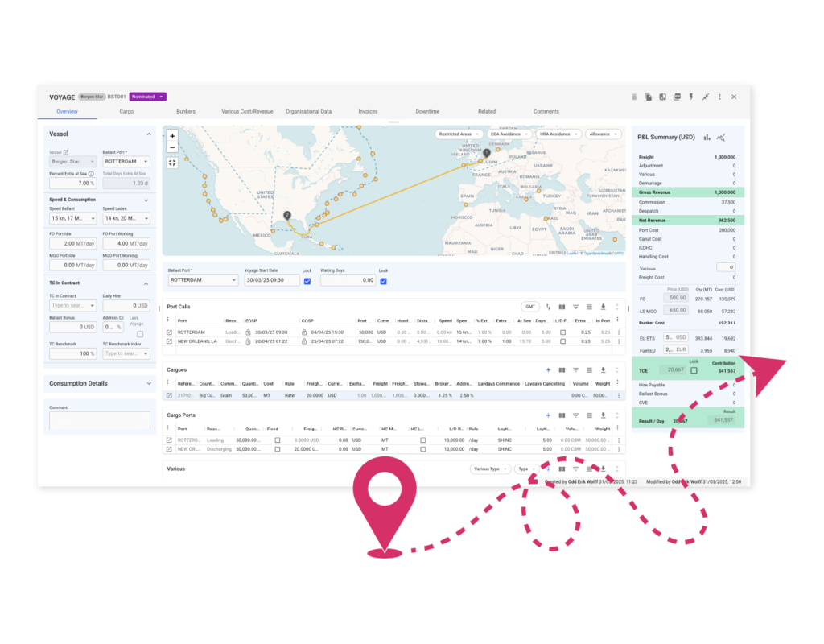This screenshot has height=644, width=824.
Task: Open the HRA Avoidance dropdown
Action: click(x=558, y=134)
